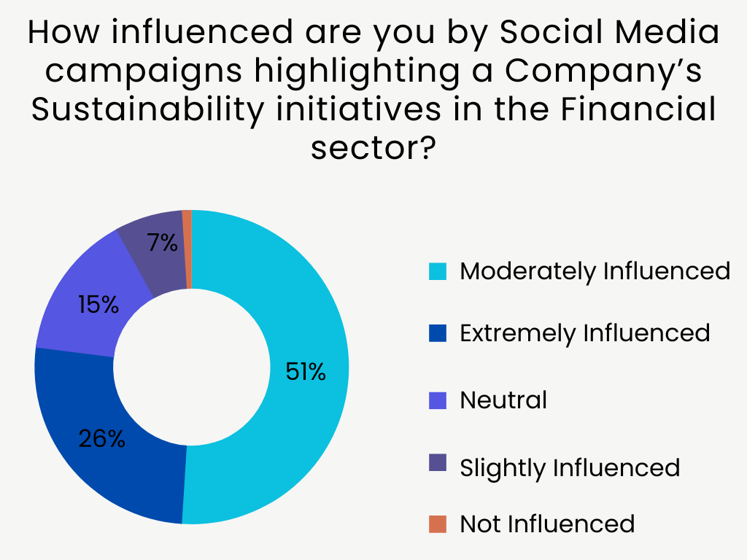
Task: Click the Not Influenced legend color swatch
Action: (x=437, y=524)
